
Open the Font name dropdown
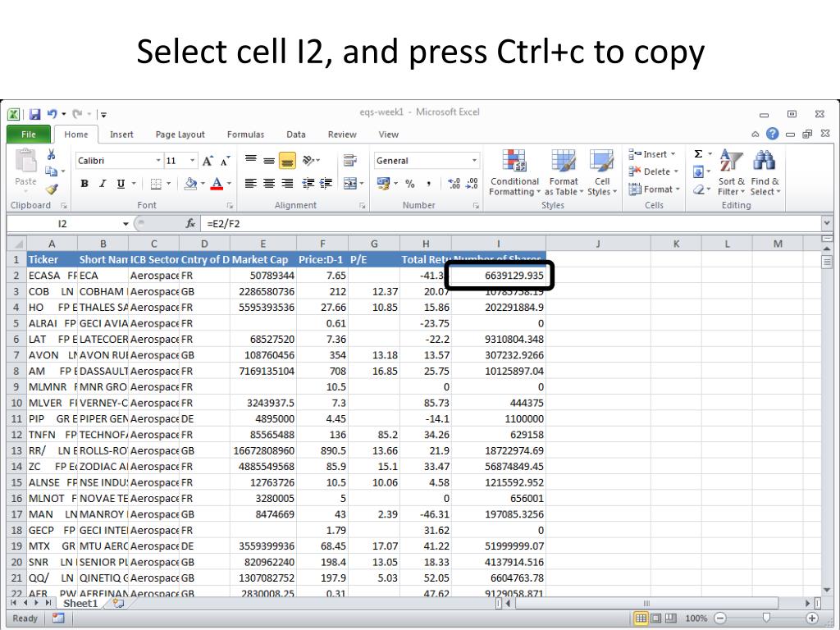[x=158, y=161]
